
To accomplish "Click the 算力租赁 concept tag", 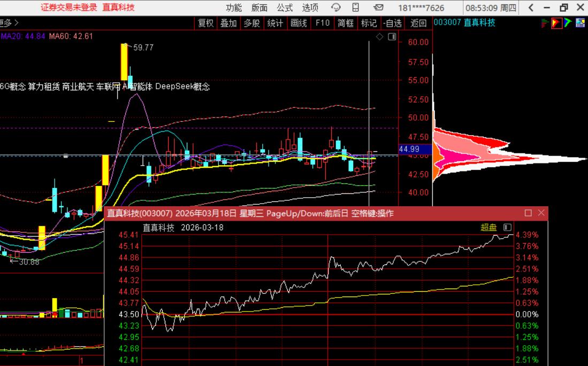I will [44, 87].
